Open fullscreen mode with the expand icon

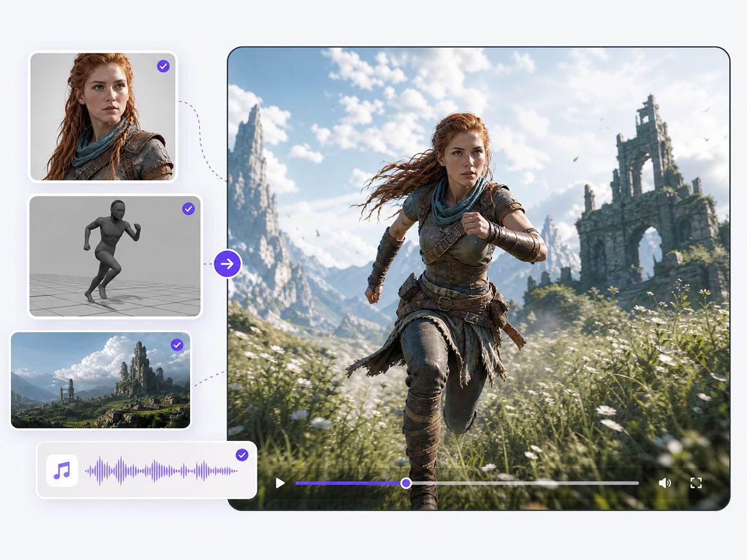(x=696, y=483)
